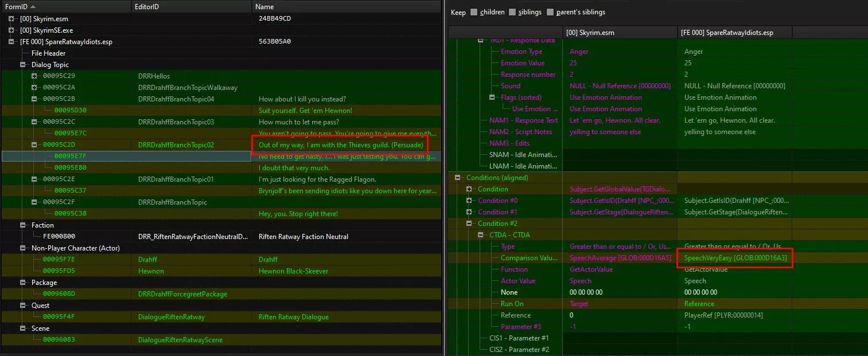The width and height of the screenshot is (868, 356).
Task: Collapse the Condition #2 node
Action: pyautogui.click(x=469, y=224)
